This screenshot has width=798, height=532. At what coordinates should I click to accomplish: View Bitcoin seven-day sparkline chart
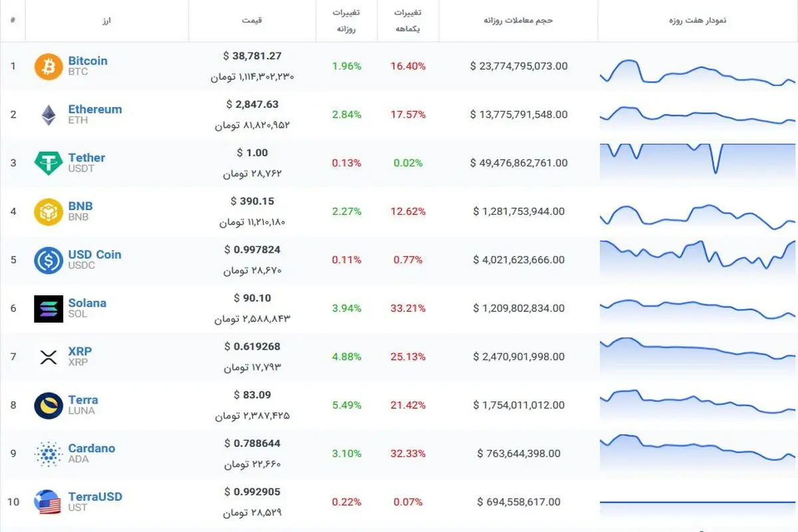click(x=698, y=72)
